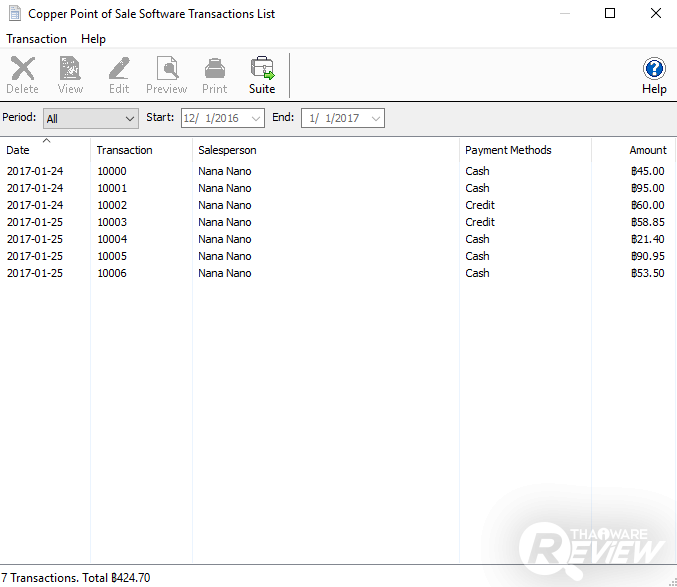Click the amount ฿58.85
The height and width of the screenshot is (587, 677).
(x=648, y=222)
